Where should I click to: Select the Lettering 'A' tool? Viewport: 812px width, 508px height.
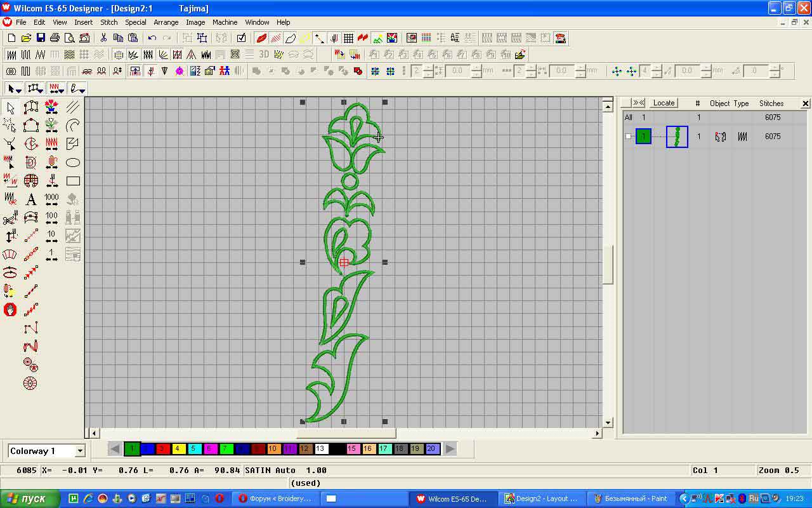coord(30,199)
